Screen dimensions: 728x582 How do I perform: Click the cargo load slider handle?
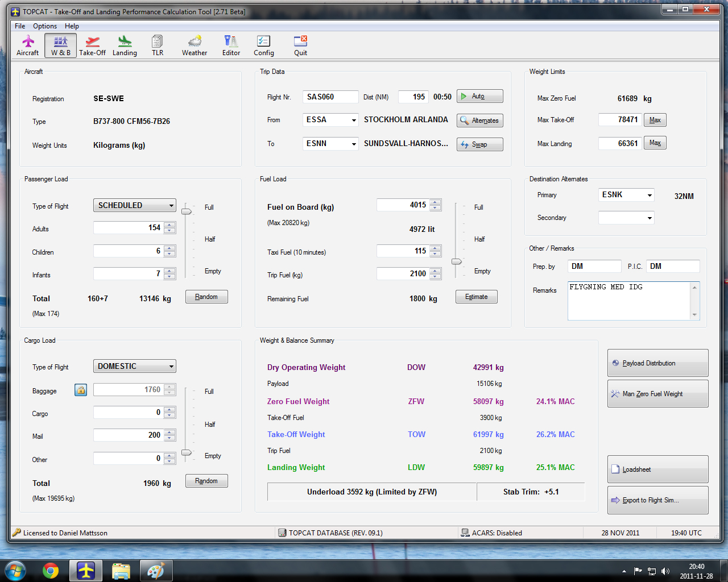coord(187,452)
